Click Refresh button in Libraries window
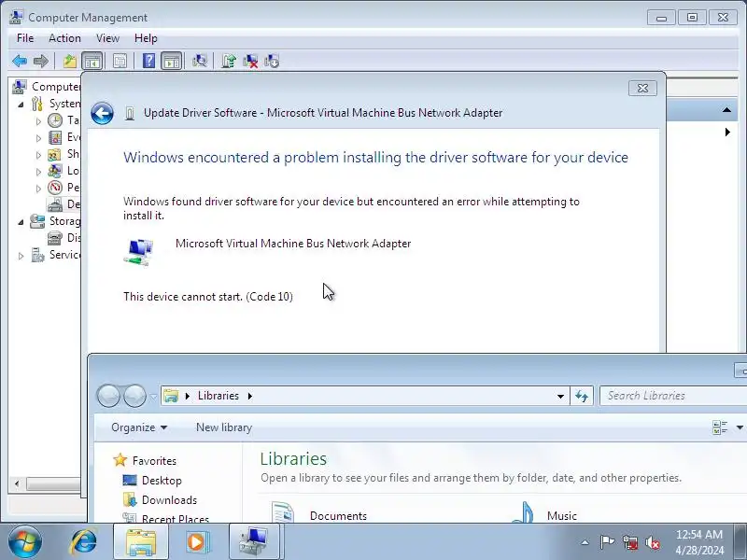This screenshot has height=560, width=747. (x=582, y=396)
